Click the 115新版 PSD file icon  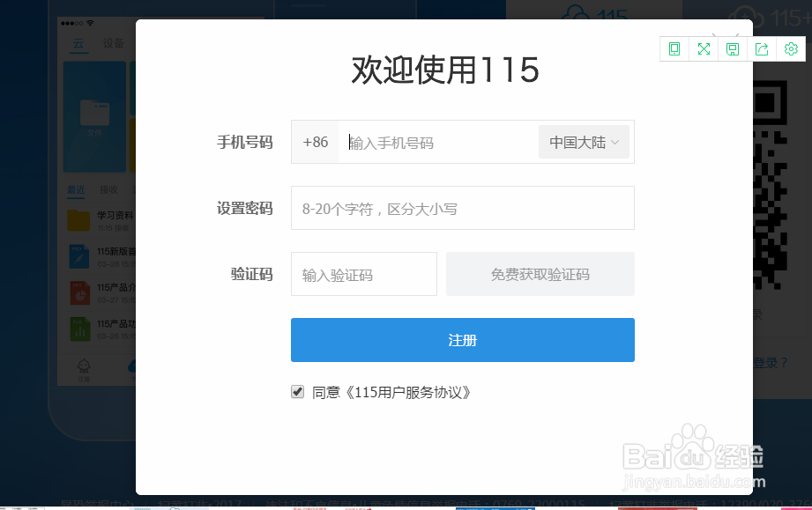pyautogui.click(x=79, y=256)
